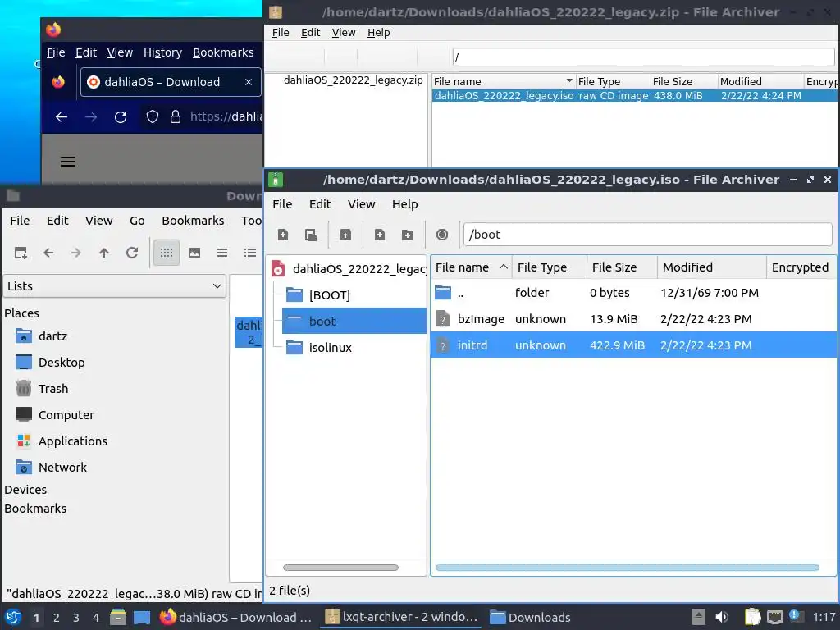Click the padlock site security icon

tap(176, 116)
